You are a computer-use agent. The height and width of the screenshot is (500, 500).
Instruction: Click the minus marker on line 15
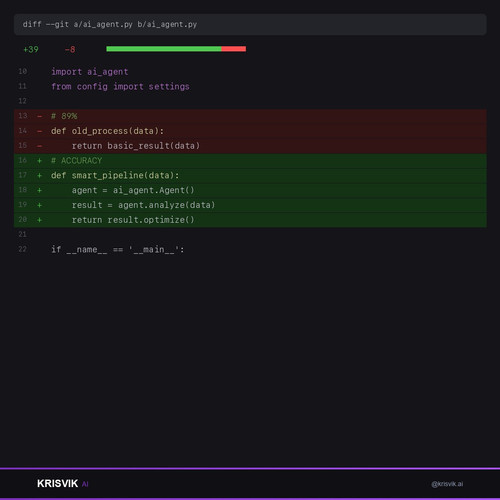pos(40,146)
